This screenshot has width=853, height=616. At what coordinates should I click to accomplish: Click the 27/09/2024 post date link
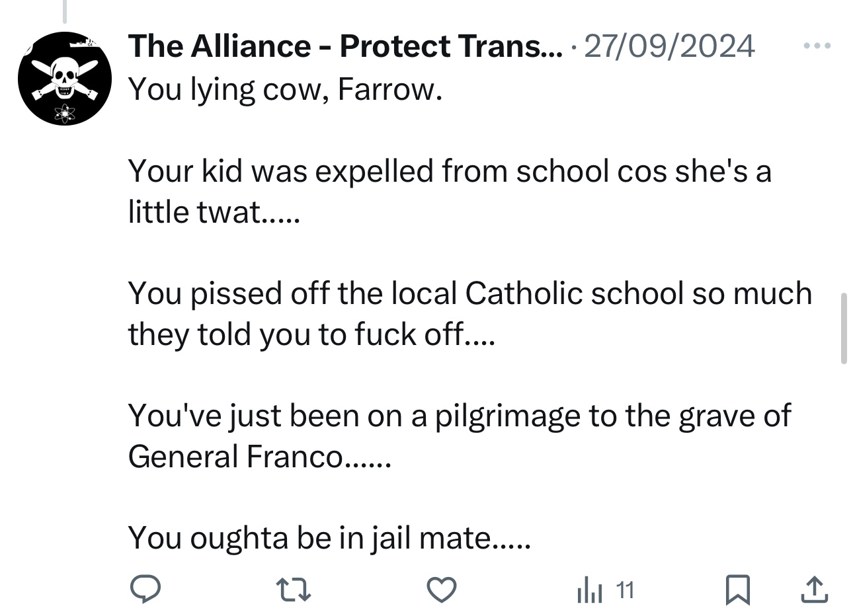[x=670, y=46]
